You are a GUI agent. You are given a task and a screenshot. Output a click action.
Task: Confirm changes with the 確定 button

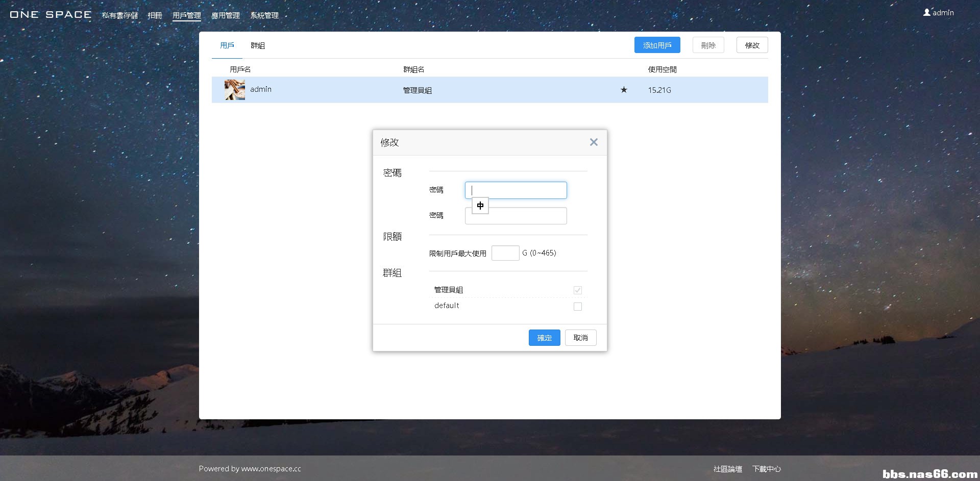(x=544, y=338)
